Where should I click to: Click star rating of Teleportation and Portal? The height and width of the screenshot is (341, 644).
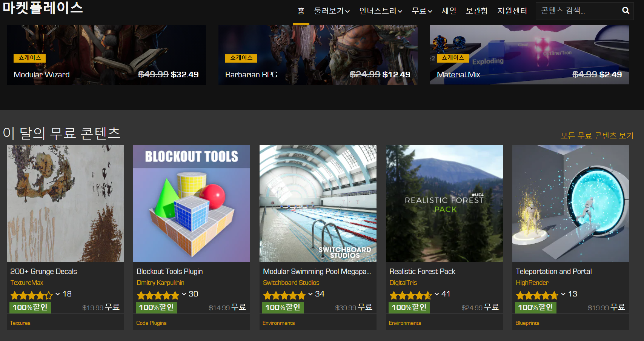(537, 295)
